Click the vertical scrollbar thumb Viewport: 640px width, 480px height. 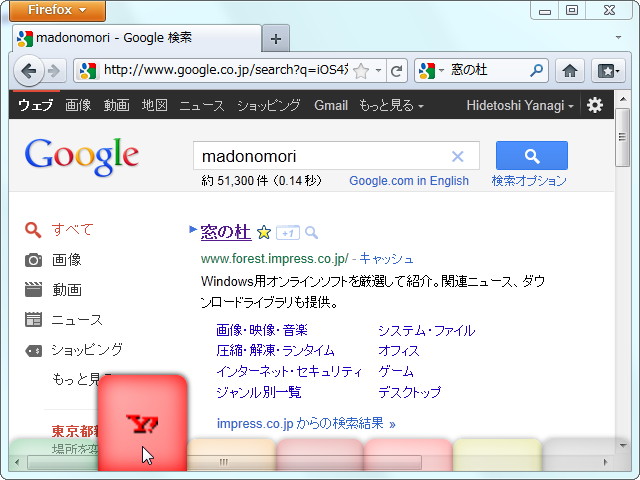(623, 138)
